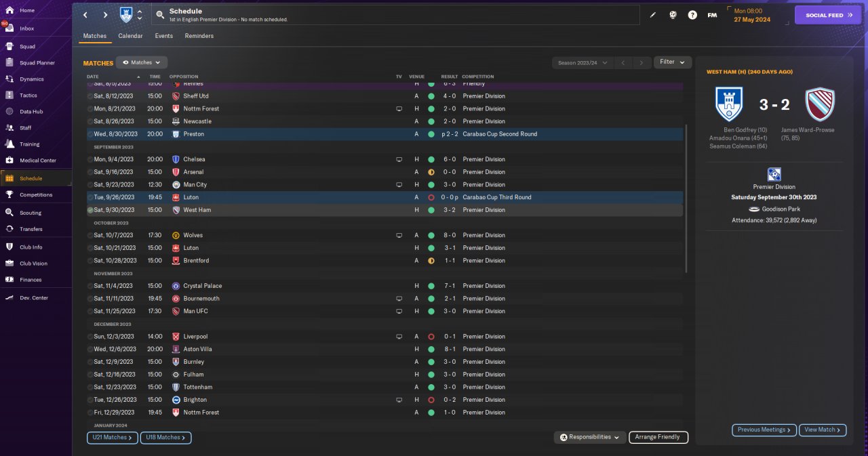Screen dimensions: 868x456
Task: Open the FM menu icon
Action: pyautogui.click(x=712, y=14)
